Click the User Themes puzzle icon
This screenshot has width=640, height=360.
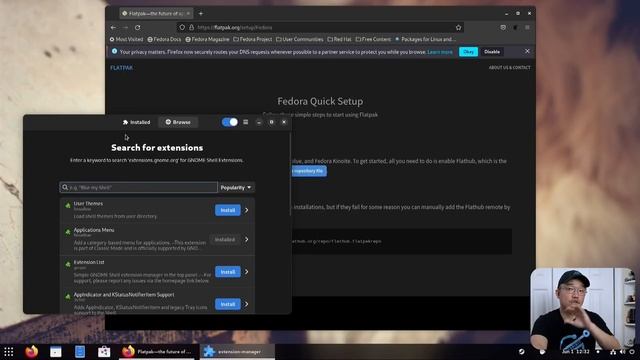pyautogui.click(x=68, y=206)
